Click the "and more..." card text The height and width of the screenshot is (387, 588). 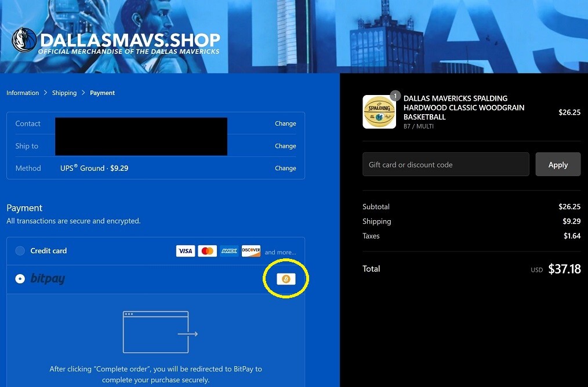pos(280,252)
